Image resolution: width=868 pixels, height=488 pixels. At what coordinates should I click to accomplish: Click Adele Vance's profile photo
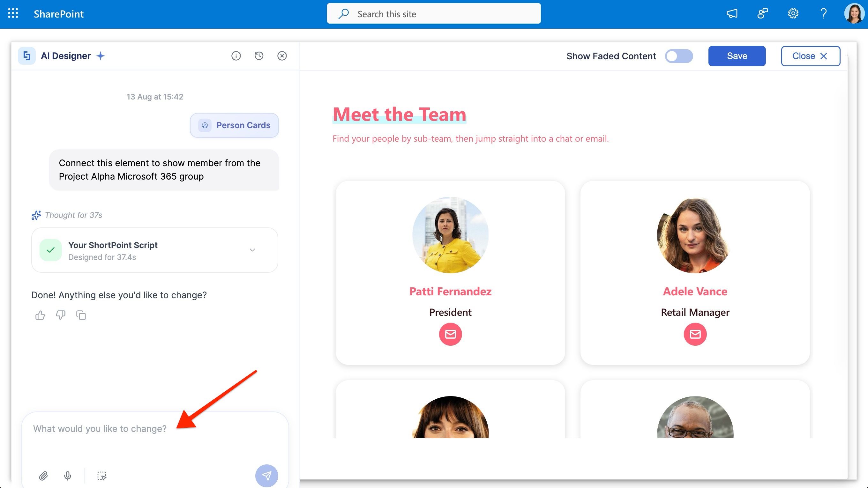point(695,235)
